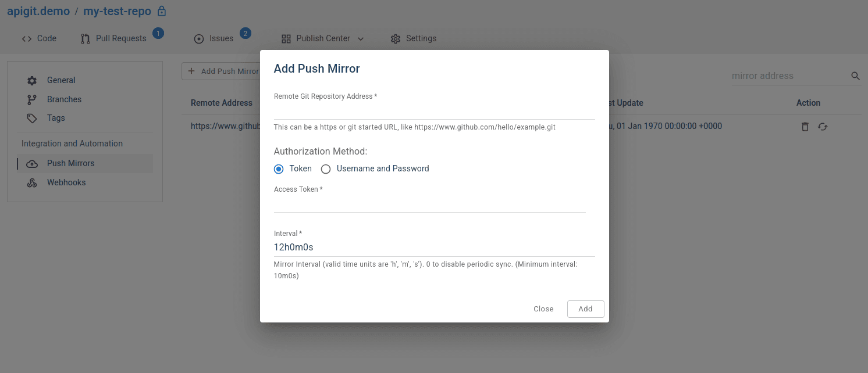Click the Add Push Mirror dialog title
Image resolution: width=868 pixels, height=373 pixels.
(x=317, y=69)
